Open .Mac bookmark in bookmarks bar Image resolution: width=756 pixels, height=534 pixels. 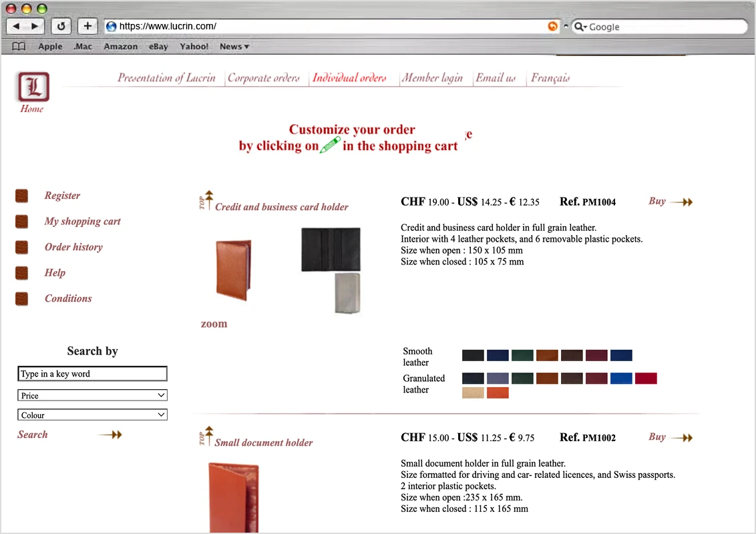[x=82, y=46]
